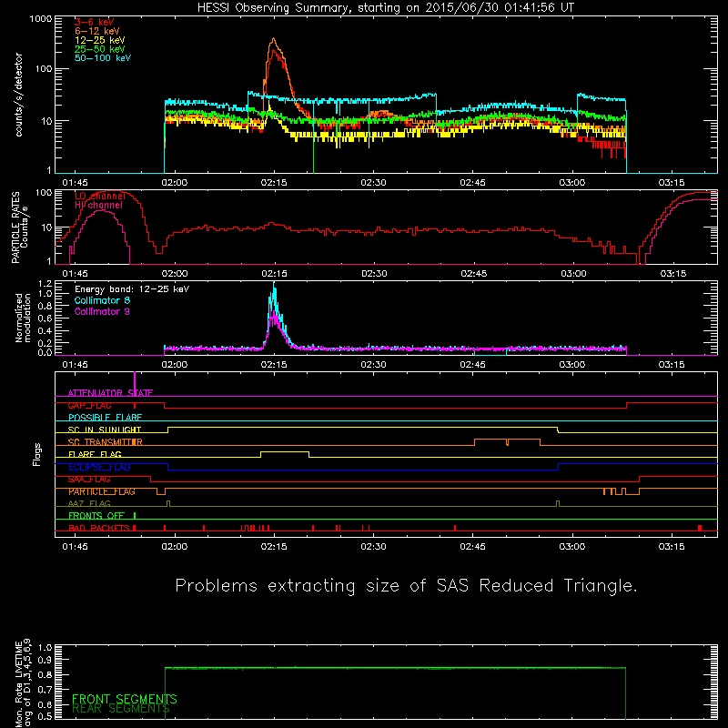Image resolution: width=728 pixels, height=728 pixels.
Task: Select the LO channel legend label
Action: point(100,196)
